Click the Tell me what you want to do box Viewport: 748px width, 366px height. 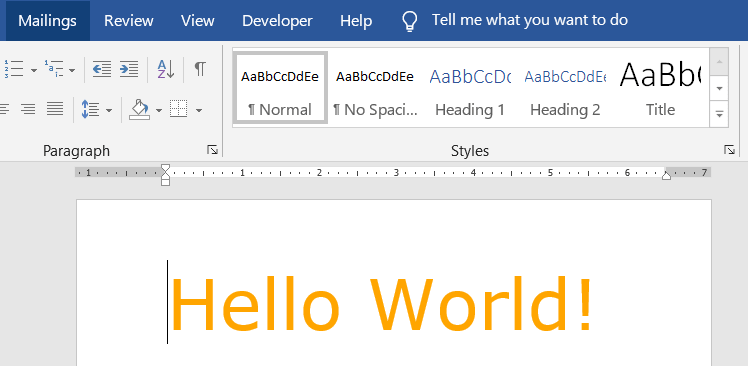pyautogui.click(x=530, y=20)
